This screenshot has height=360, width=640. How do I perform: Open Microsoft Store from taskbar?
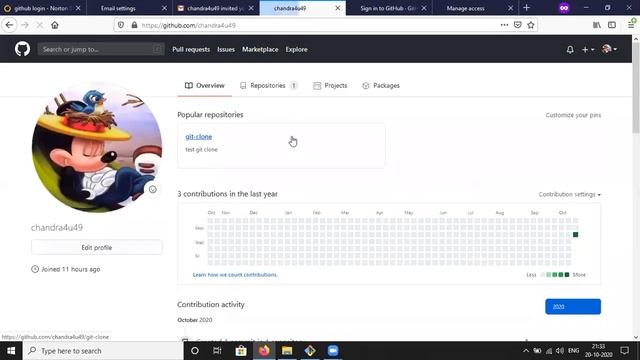pos(241,351)
